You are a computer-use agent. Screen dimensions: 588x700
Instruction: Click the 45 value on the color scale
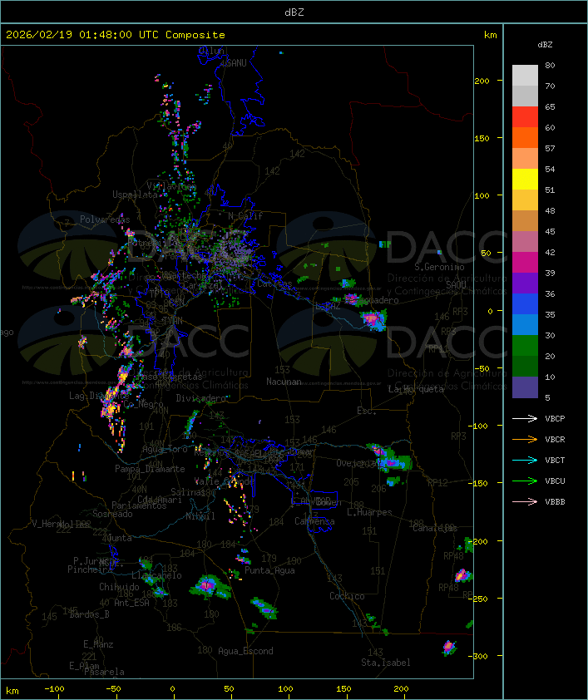(x=550, y=231)
